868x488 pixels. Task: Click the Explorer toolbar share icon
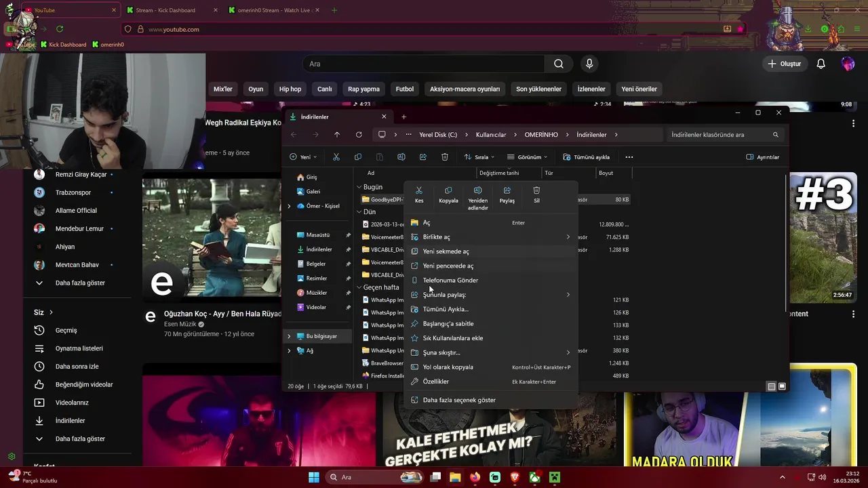(422, 157)
